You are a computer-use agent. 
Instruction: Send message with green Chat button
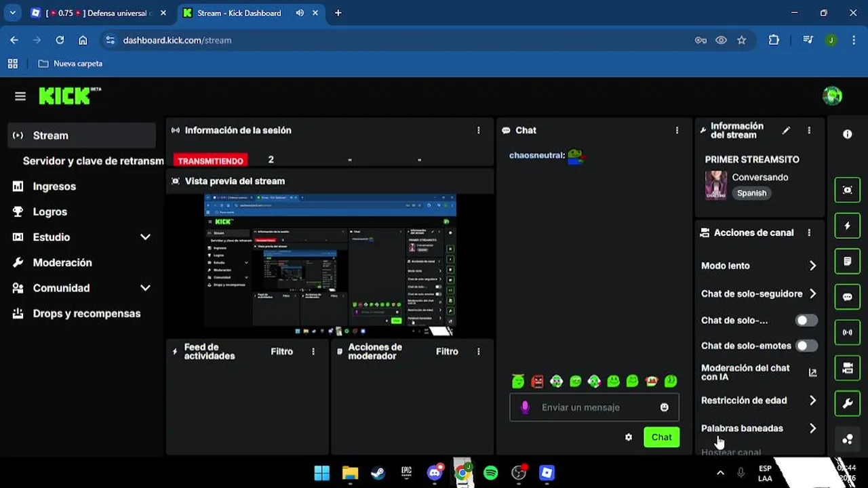tap(661, 437)
